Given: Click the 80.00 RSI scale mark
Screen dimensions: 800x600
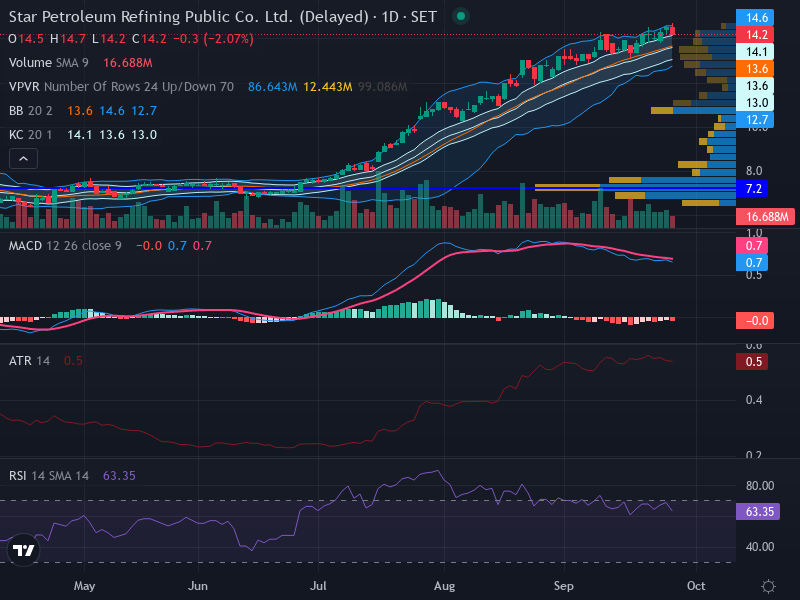Looking at the screenshot, I should tap(760, 486).
